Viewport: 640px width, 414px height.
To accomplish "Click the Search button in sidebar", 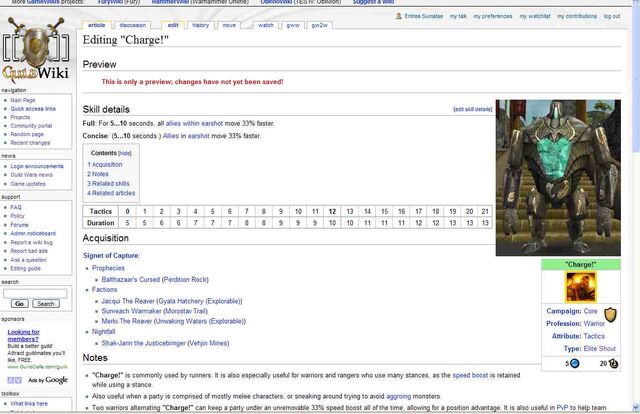I will pyautogui.click(x=46, y=304).
